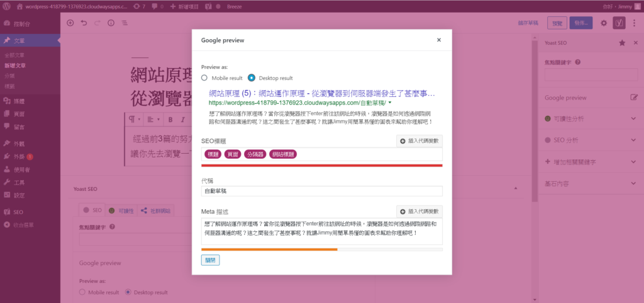Click the 關閉 close button
Viewport: 644px width, 303px height.
[x=210, y=260]
